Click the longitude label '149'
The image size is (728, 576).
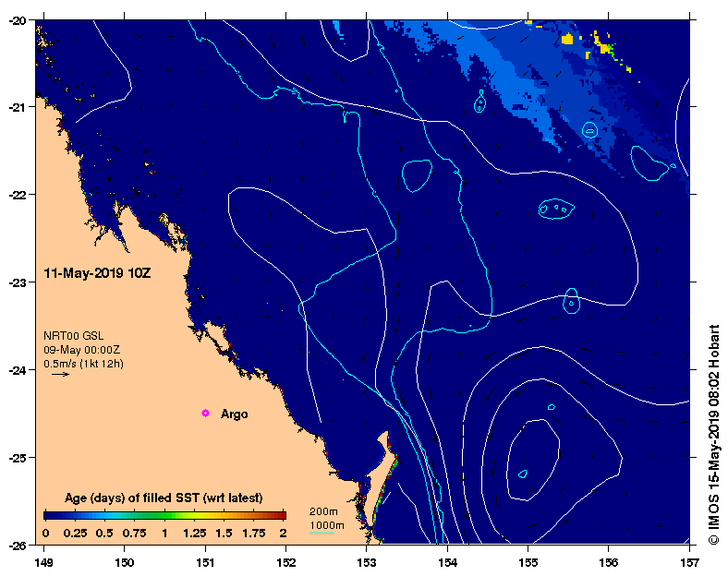[44, 563]
